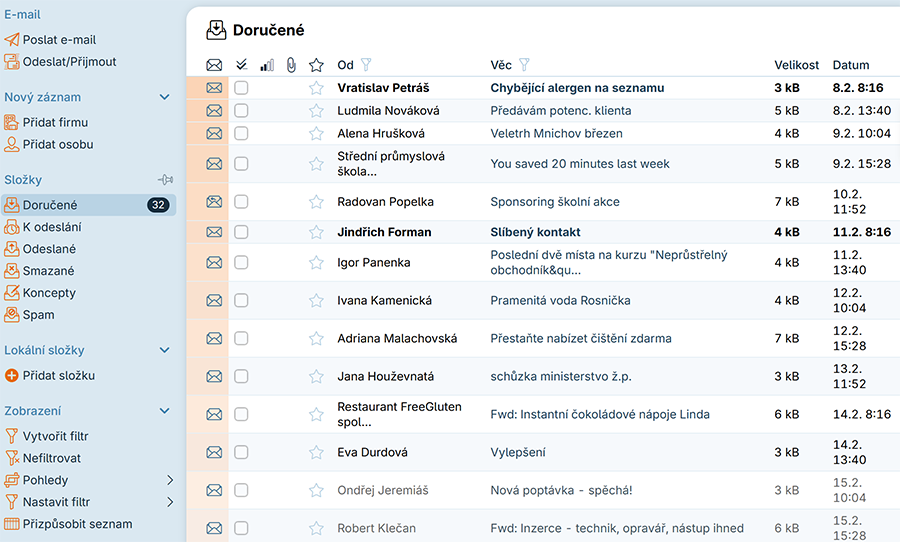Image resolution: width=900 pixels, height=542 pixels.
Task: Click the priority bars column header icon
Action: (267, 65)
